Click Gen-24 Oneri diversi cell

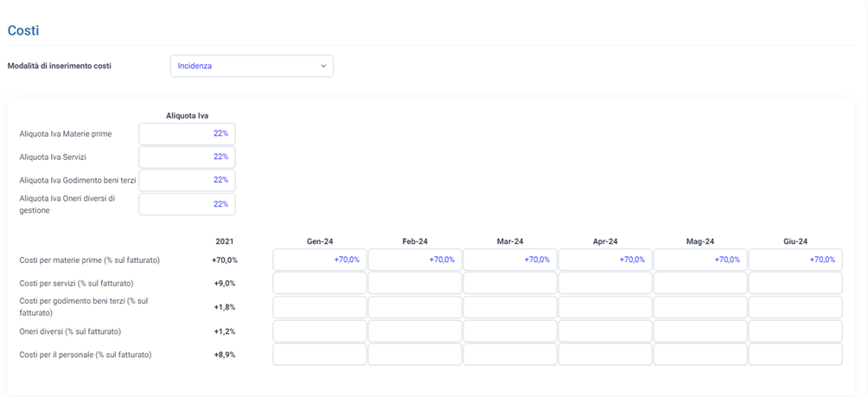click(x=320, y=331)
